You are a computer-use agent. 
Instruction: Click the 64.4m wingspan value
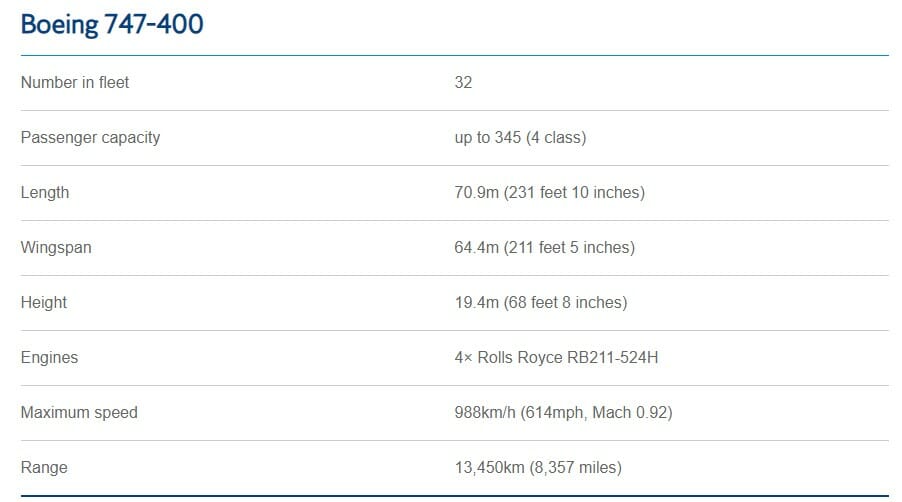[x=544, y=248]
